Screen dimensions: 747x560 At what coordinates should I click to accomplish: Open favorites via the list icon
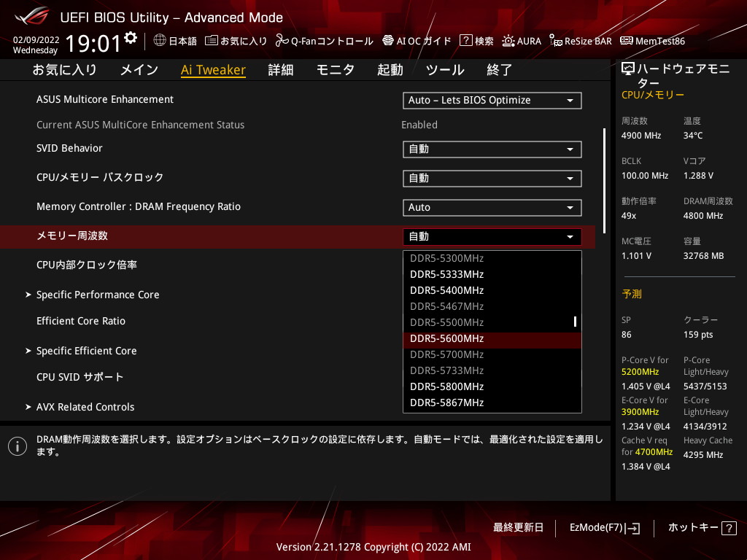(211, 41)
